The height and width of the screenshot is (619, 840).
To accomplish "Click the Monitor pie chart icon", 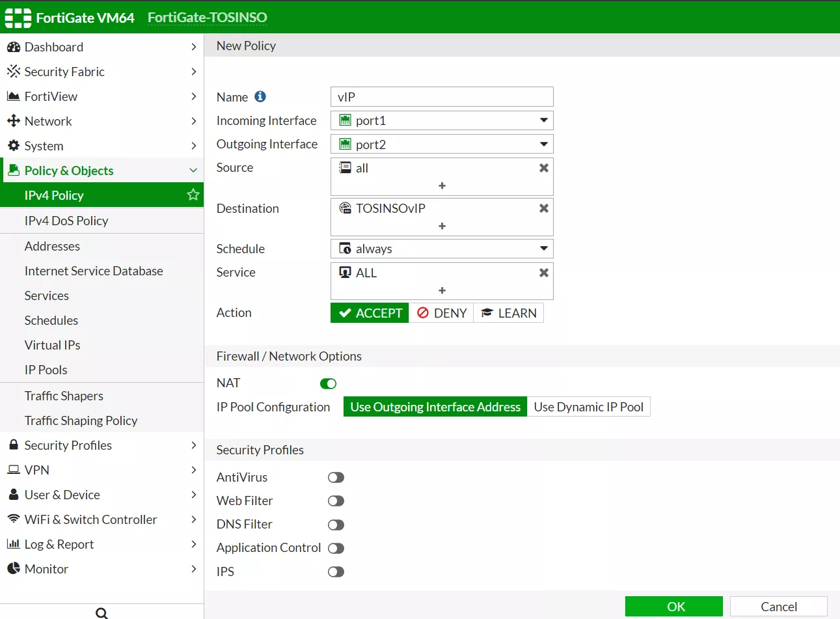I will point(13,569).
